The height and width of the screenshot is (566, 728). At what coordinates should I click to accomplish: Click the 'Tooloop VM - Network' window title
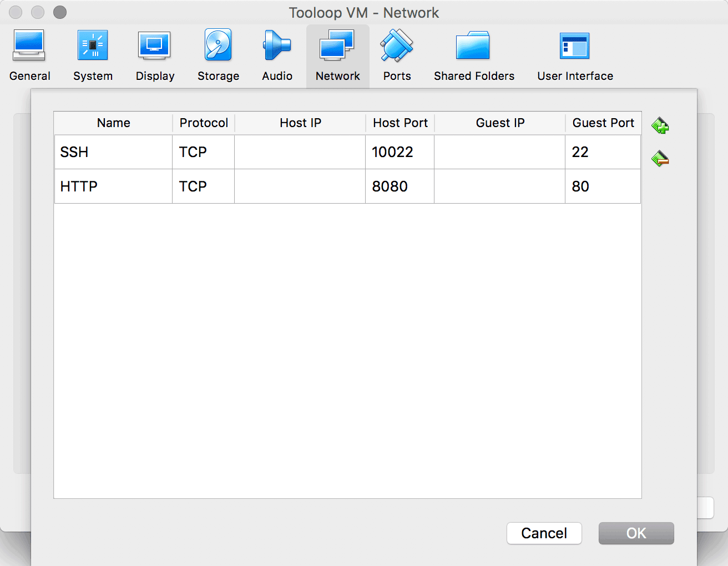coord(364,12)
